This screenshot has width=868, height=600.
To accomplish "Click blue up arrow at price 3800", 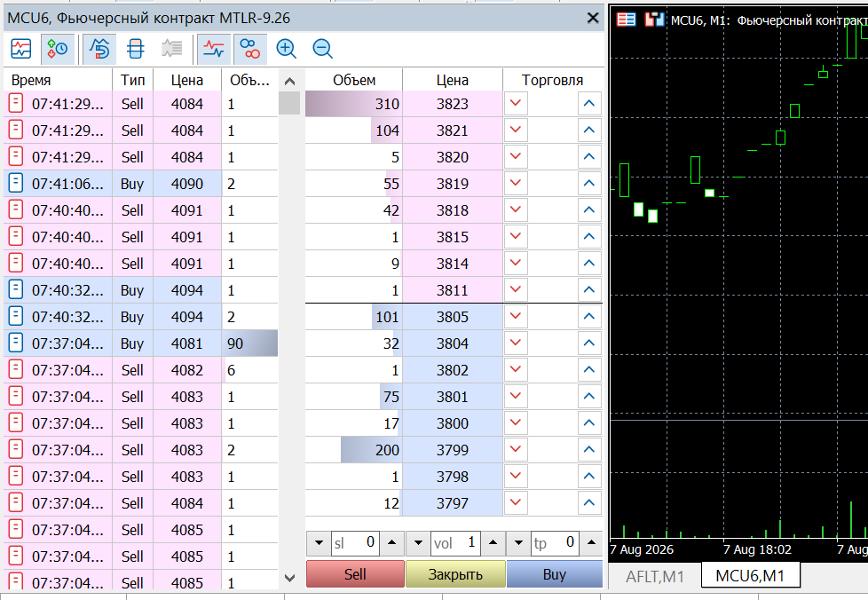I will (589, 422).
